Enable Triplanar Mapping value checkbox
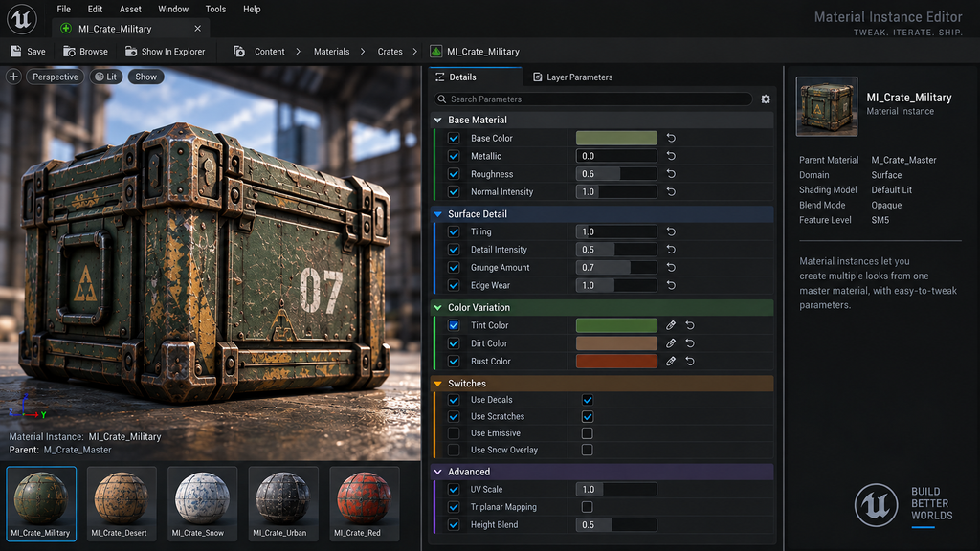 588,507
